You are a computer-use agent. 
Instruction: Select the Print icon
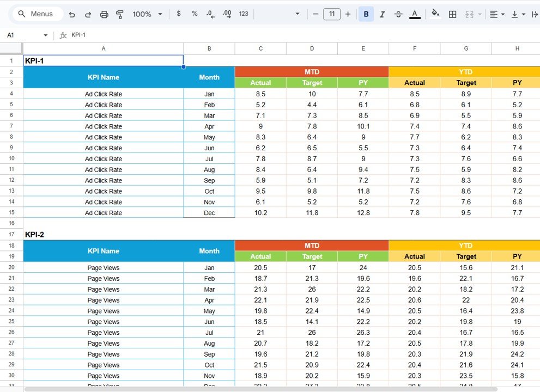point(104,14)
